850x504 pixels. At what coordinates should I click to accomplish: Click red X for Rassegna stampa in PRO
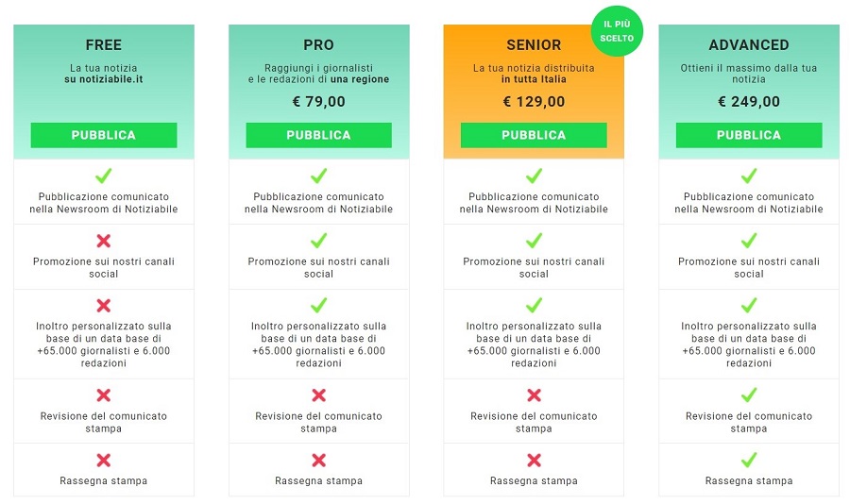coord(319,460)
